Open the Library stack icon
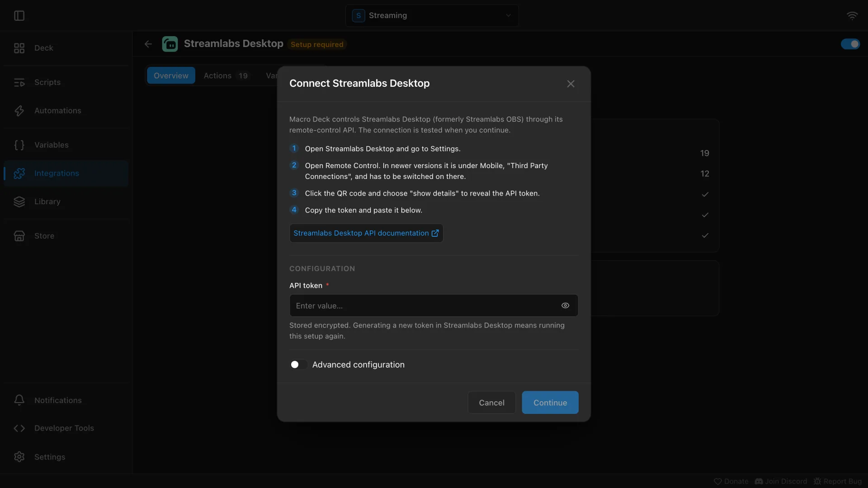The height and width of the screenshot is (488, 868). (19, 202)
